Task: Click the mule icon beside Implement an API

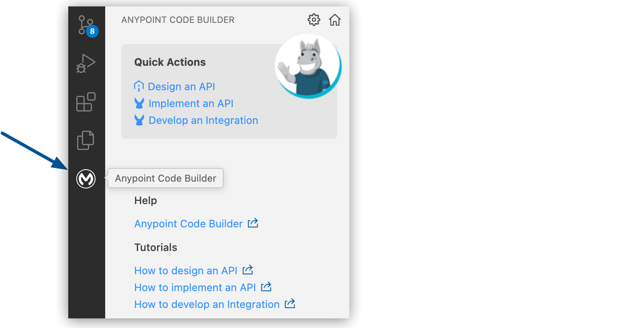Action: coord(139,103)
